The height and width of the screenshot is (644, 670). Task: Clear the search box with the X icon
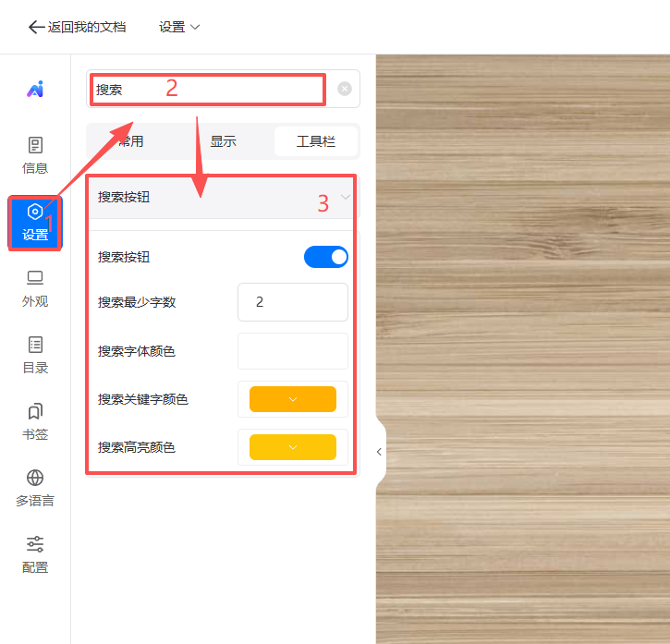pos(345,90)
